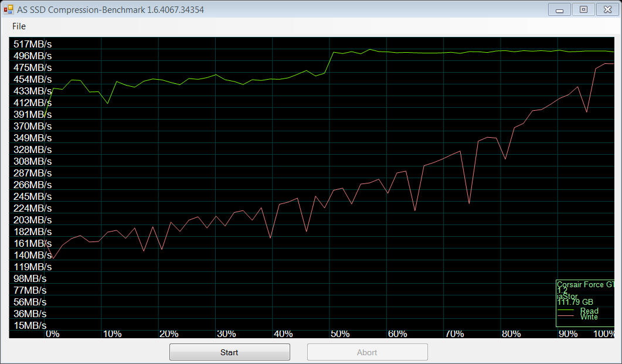Click the 100% x-axis label
Screen dimensions: 622x364
[x=604, y=334]
